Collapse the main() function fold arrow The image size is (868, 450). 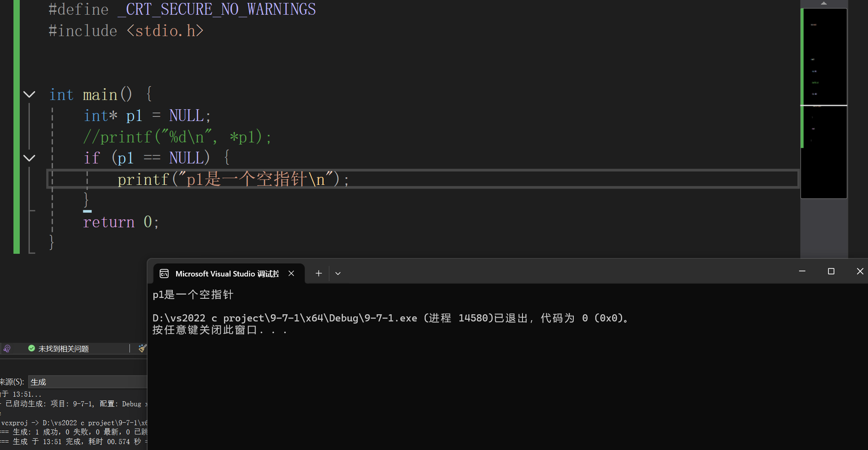[x=29, y=95]
